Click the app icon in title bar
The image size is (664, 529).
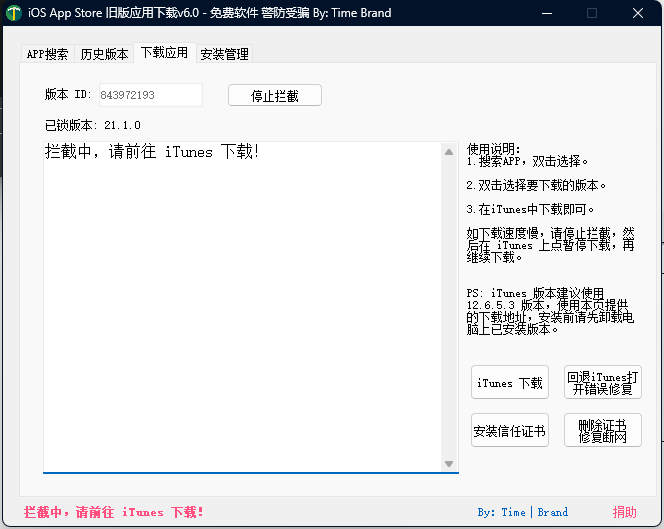pos(14,13)
